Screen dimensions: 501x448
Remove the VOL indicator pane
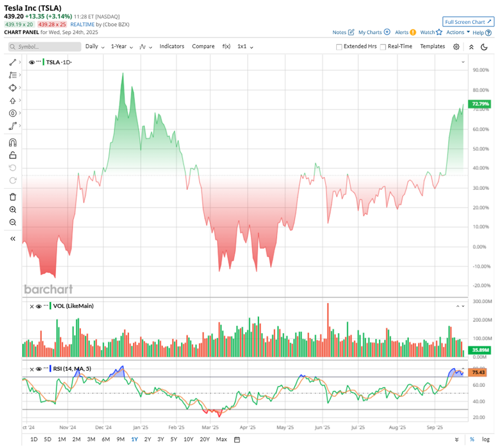[32, 306]
